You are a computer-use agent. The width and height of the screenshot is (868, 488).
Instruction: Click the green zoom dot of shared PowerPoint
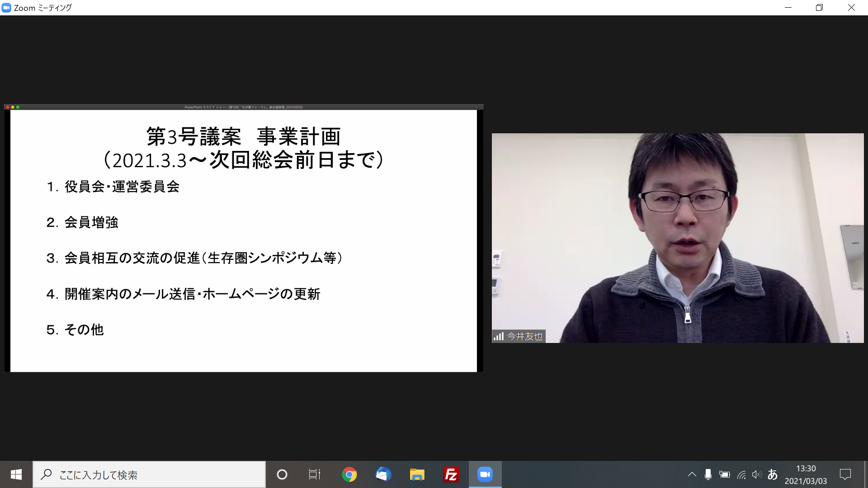[x=18, y=107]
